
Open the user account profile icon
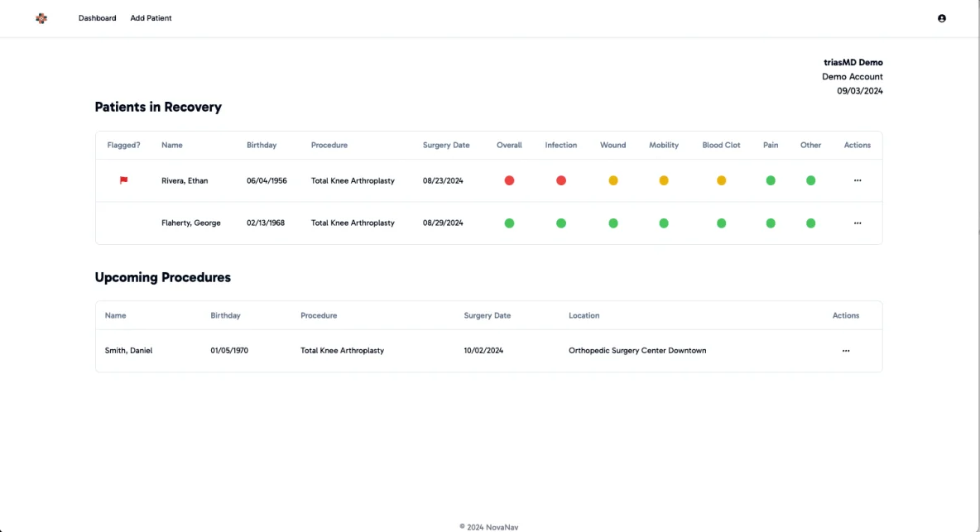[941, 18]
